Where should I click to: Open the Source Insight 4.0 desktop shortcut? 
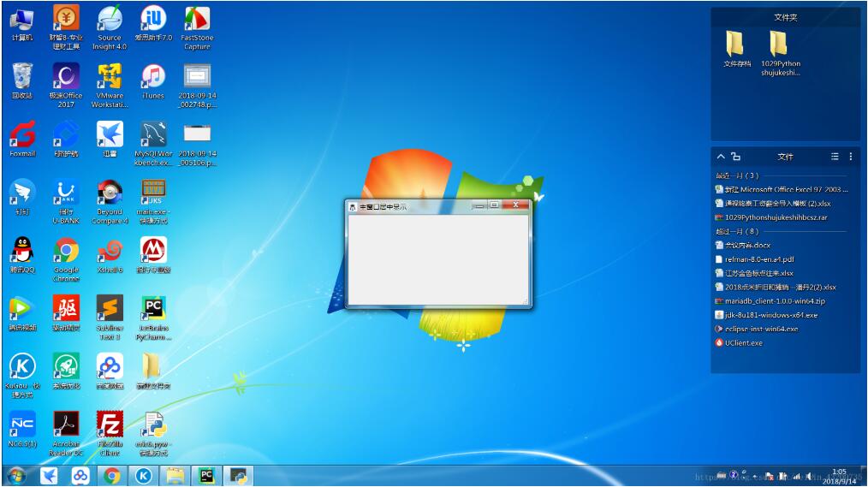110,27
